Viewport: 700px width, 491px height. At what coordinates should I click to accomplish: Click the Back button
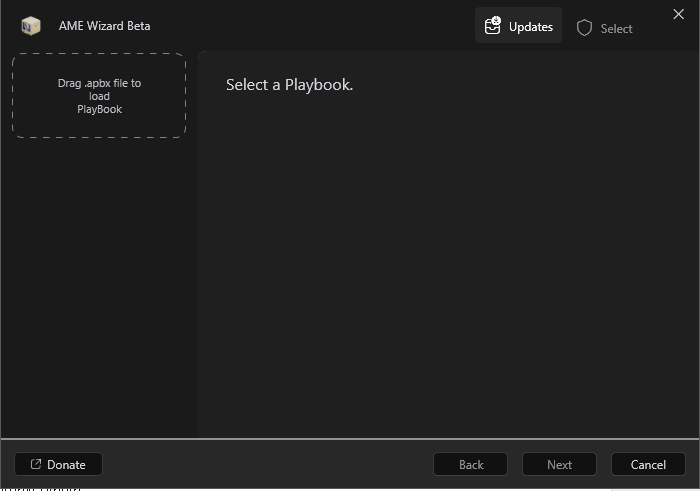(x=470, y=464)
